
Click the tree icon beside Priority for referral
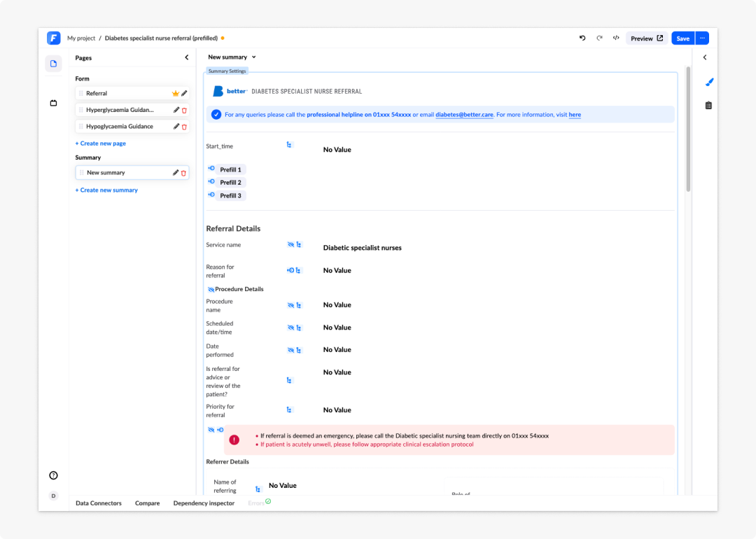pos(289,409)
